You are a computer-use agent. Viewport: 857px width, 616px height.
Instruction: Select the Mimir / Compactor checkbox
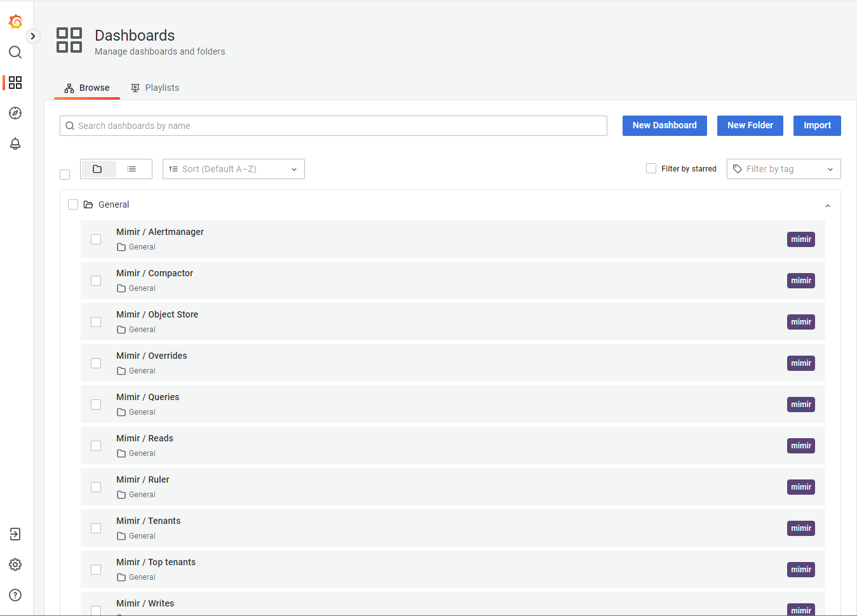coord(96,281)
